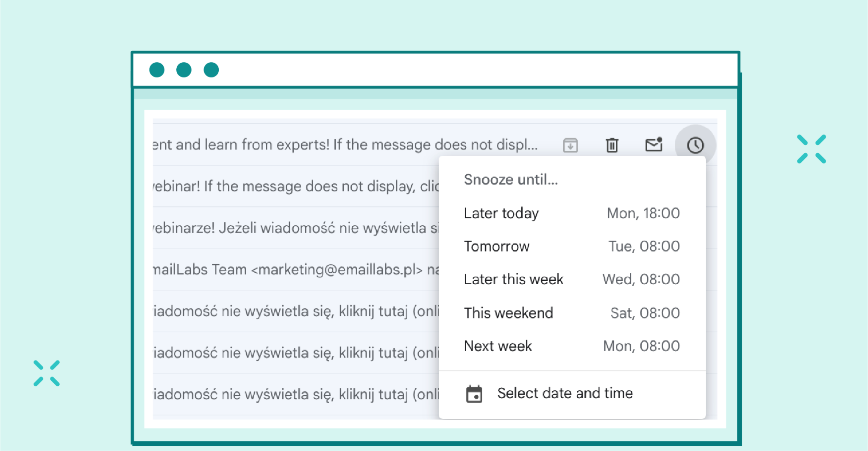
Task: Select the Mark as unread envelope icon
Action: tap(653, 145)
